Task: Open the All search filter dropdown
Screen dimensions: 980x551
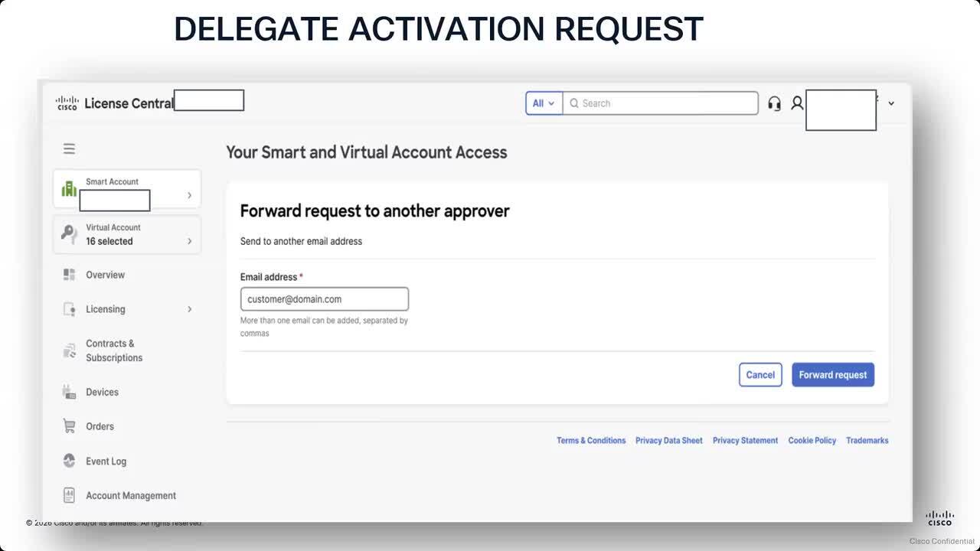Action: tap(544, 103)
